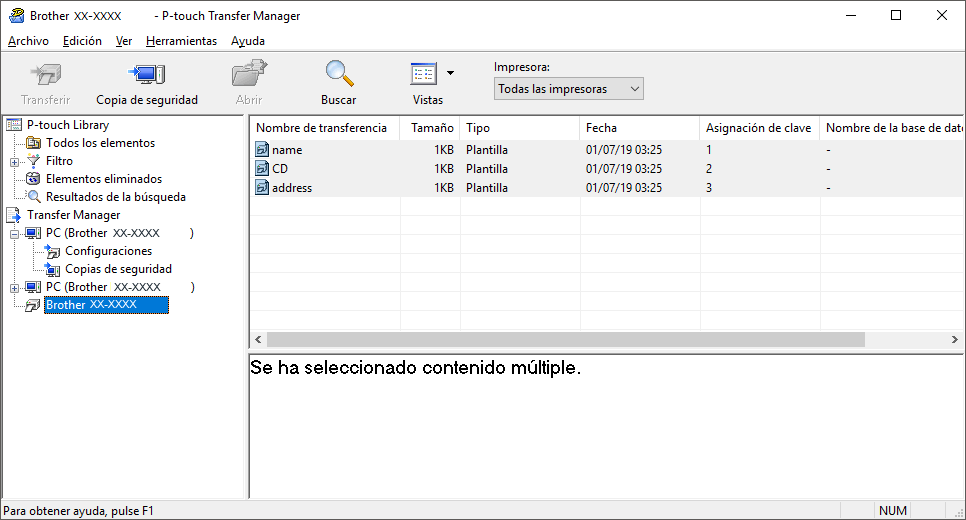Select the Filtro tree item

coord(59,161)
